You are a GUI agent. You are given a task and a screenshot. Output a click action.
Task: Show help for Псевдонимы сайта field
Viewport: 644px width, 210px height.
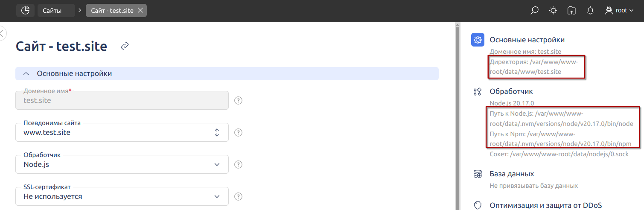click(239, 132)
